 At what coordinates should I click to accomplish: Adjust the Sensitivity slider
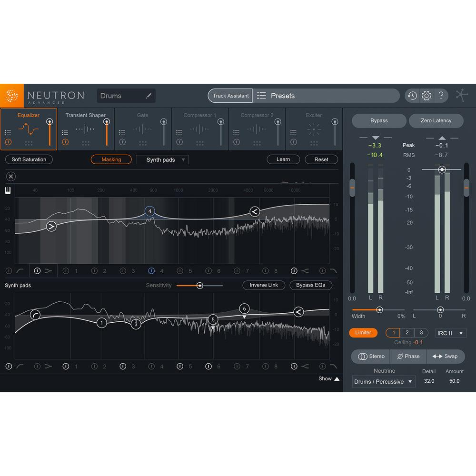coord(199,285)
